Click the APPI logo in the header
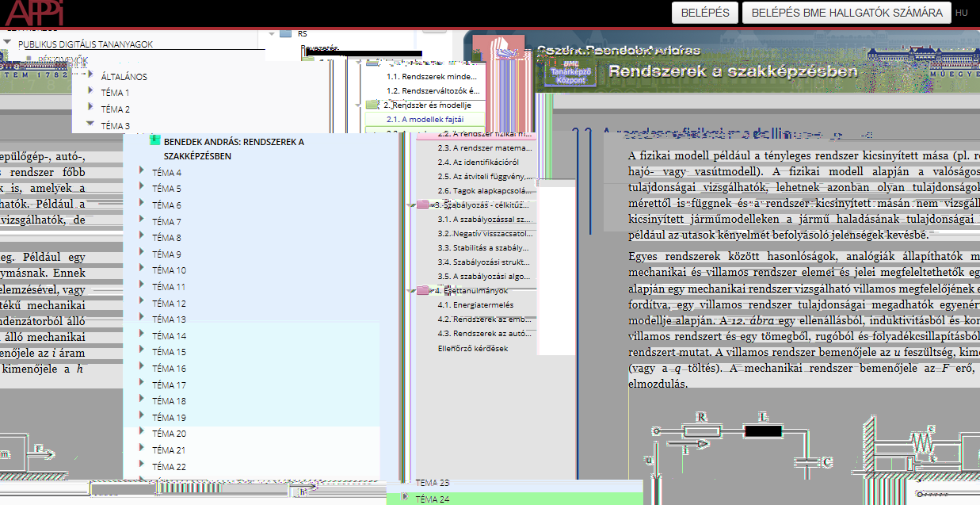This screenshot has width=980, height=505. (33, 12)
